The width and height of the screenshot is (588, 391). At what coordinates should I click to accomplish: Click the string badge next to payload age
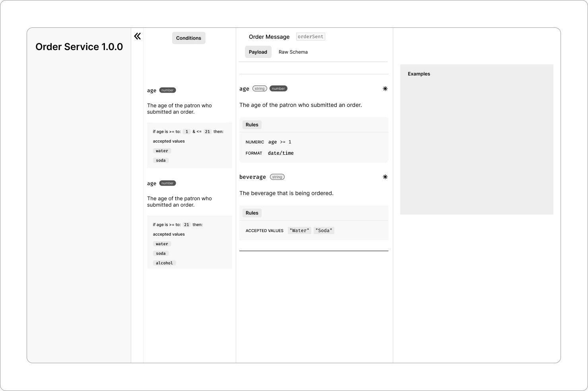(260, 89)
